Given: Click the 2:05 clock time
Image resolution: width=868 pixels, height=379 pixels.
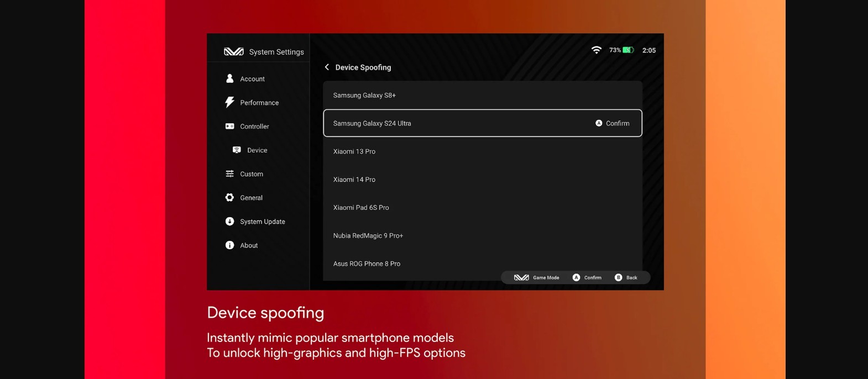Looking at the screenshot, I should coord(649,50).
